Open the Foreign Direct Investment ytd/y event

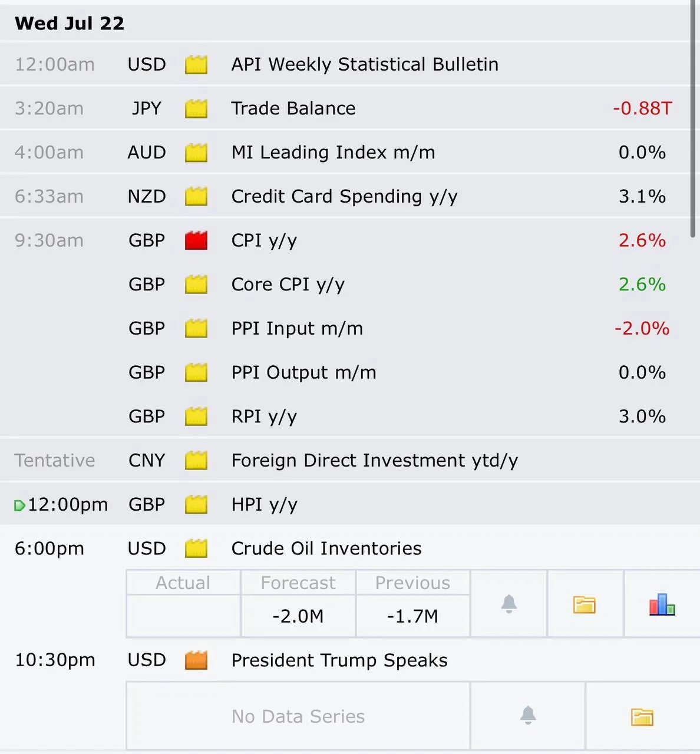350,460
